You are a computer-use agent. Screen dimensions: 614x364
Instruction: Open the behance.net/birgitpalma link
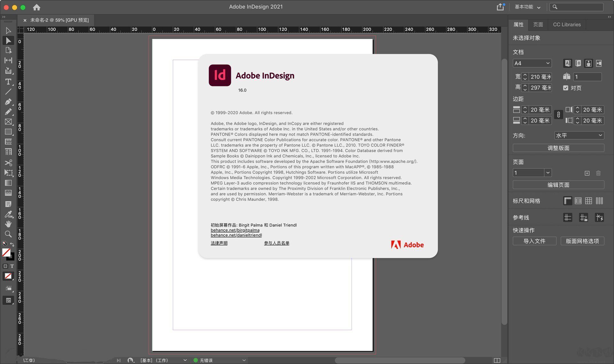[x=235, y=230]
